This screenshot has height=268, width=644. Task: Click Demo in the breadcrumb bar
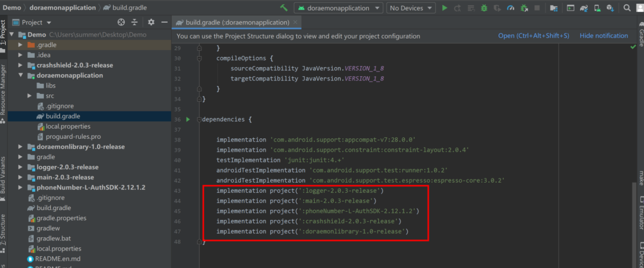[x=12, y=8]
